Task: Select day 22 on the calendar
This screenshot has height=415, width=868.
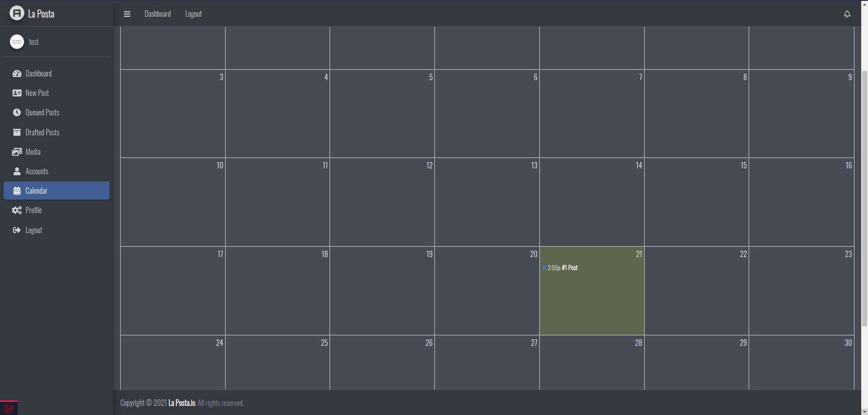Action: (x=743, y=254)
